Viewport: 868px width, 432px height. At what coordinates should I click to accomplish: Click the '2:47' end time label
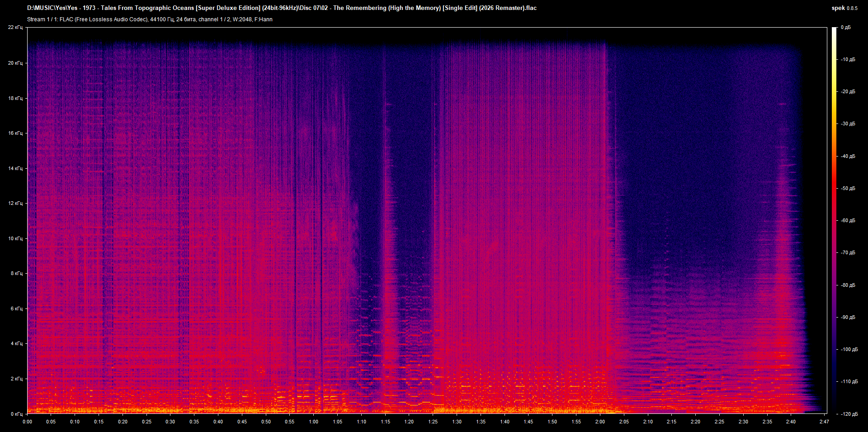(x=824, y=422)
